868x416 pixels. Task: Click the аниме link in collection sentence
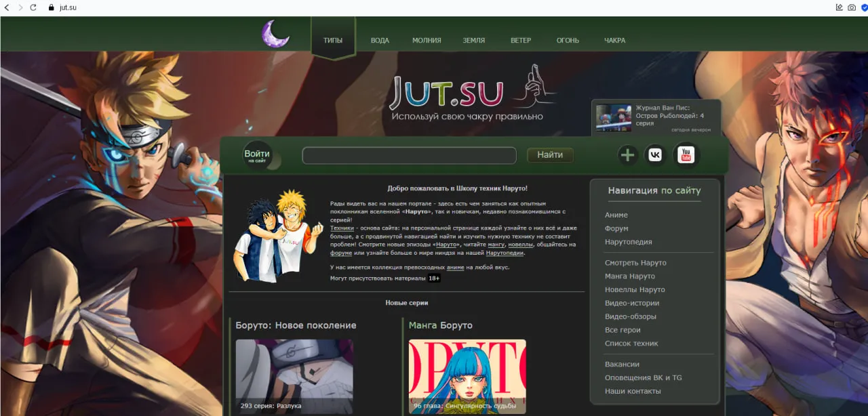456,268
